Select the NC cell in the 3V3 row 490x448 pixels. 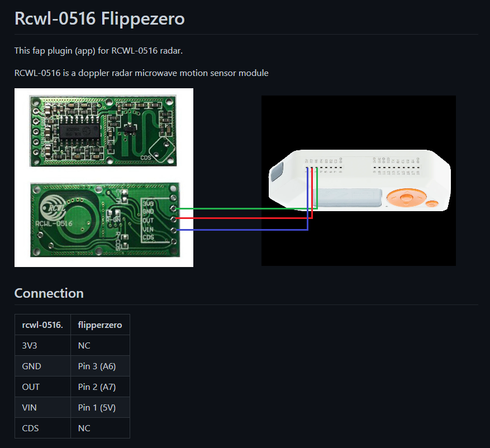[x=100, y=346]
